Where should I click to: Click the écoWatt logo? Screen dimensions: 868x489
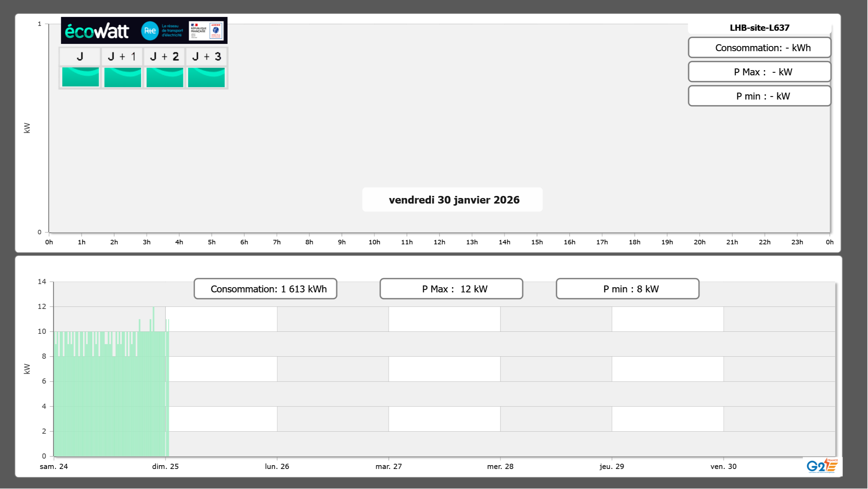[x=97, y=31]
